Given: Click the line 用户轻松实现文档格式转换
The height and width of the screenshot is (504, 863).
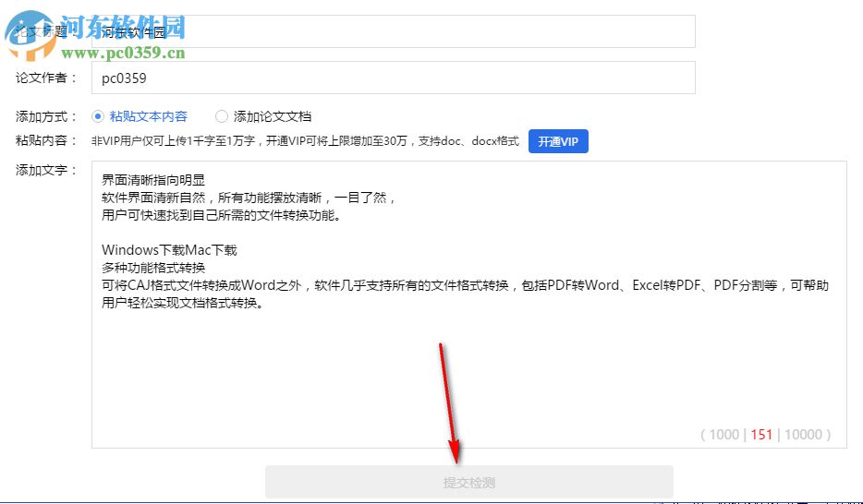Looking at the screenshot, I should 182,303.
